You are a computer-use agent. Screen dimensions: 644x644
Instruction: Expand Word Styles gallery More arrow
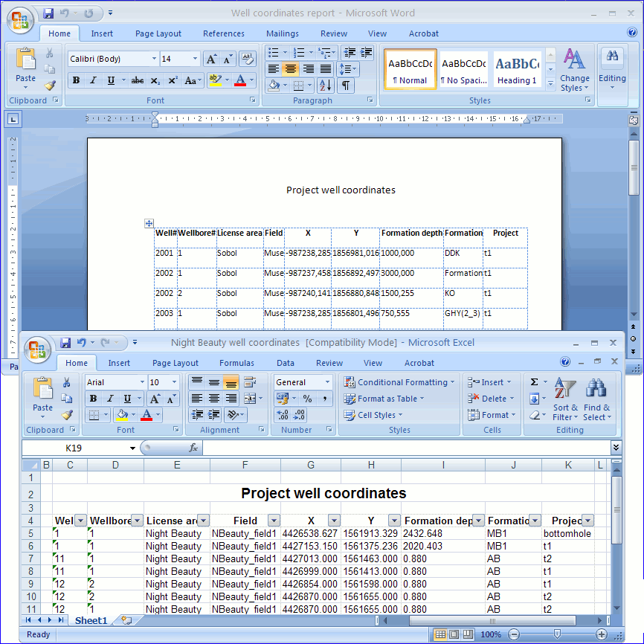[551, 85]
